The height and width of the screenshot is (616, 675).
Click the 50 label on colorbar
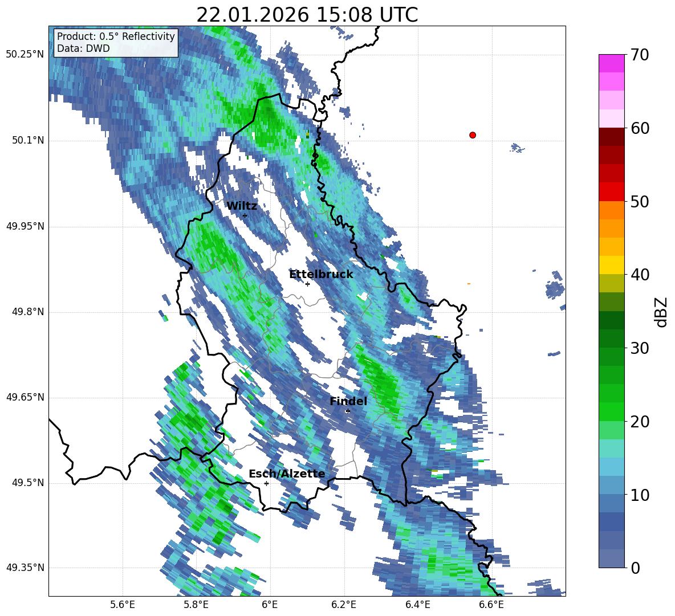click(x=640, y=202)
